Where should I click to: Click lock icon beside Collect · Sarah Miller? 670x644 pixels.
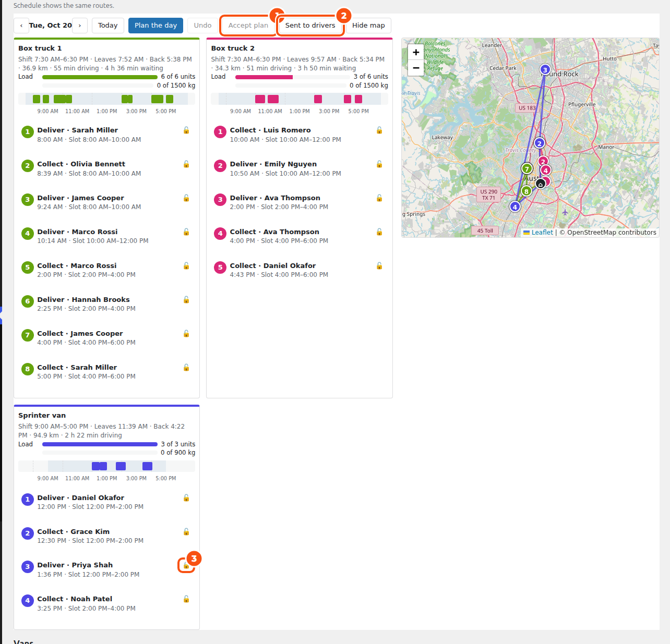point(186,368)
